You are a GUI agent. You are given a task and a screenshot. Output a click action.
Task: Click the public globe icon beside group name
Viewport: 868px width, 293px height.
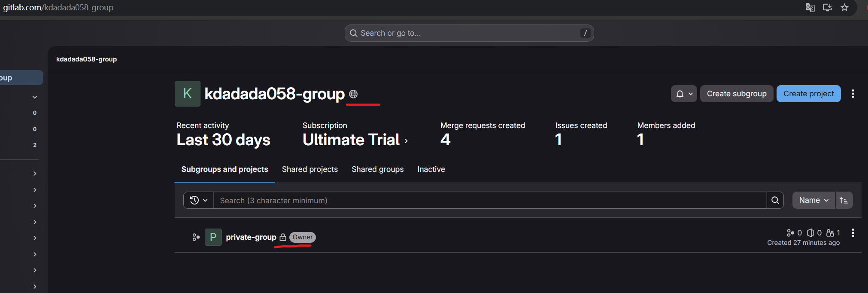pos(353,94)
